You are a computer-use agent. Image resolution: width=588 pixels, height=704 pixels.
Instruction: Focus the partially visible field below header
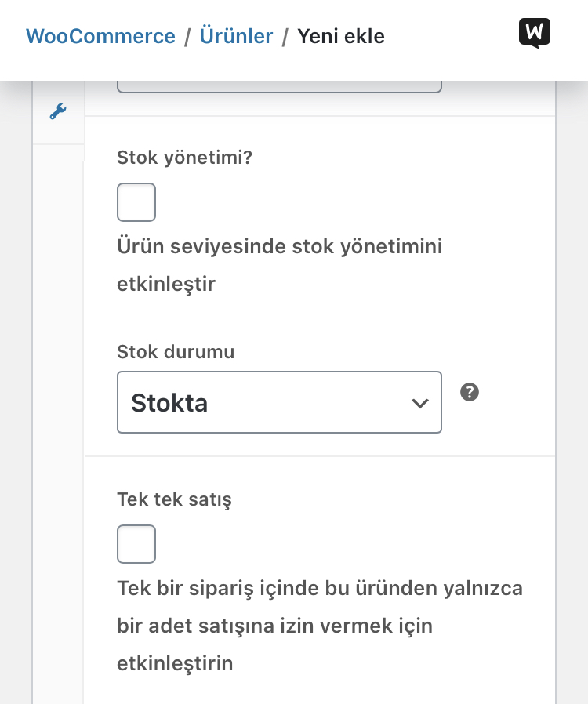(279, 86)
